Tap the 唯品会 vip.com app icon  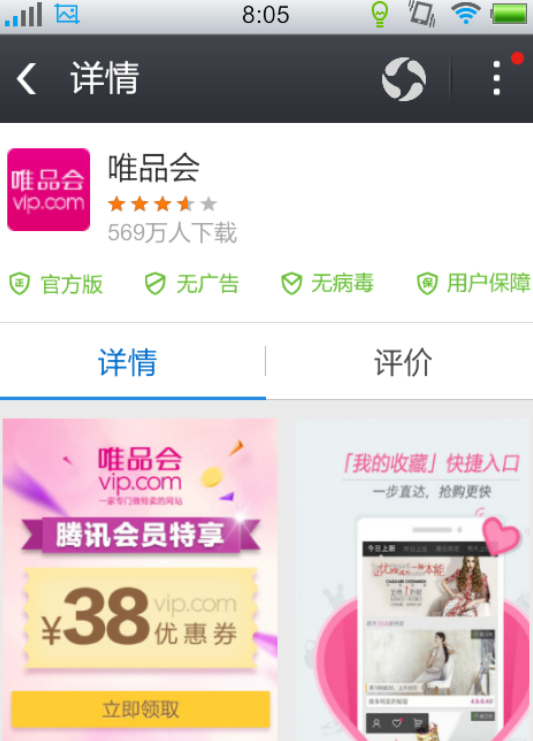point(49,190)
